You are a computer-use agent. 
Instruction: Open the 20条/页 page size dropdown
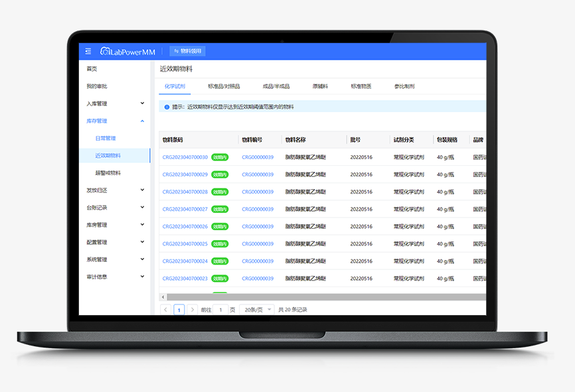(256, 310)
